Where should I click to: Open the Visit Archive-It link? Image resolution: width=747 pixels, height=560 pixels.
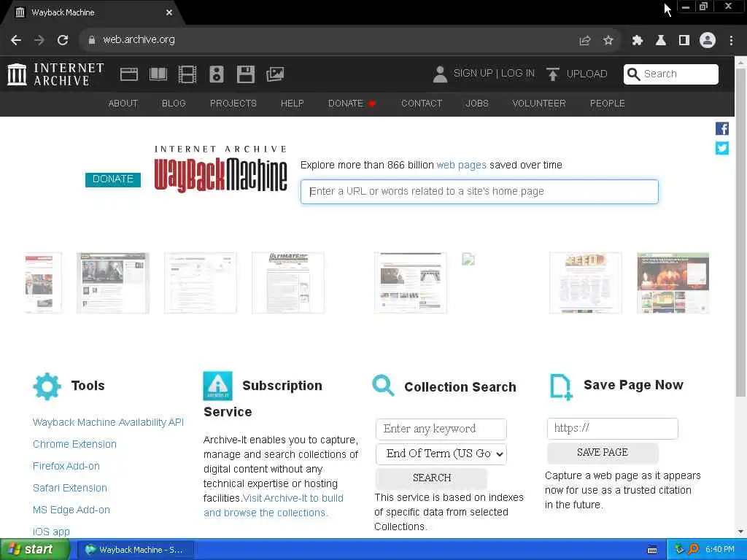tap(274, 506)
